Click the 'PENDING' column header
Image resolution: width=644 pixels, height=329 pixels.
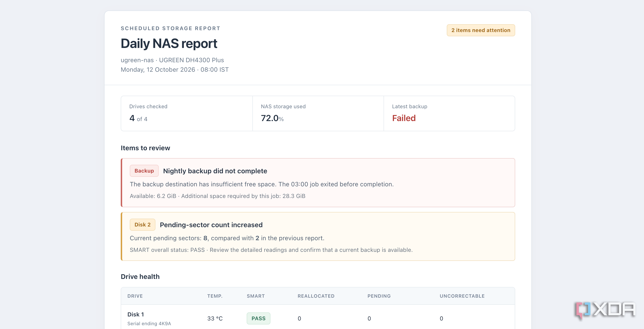point(379,296)
